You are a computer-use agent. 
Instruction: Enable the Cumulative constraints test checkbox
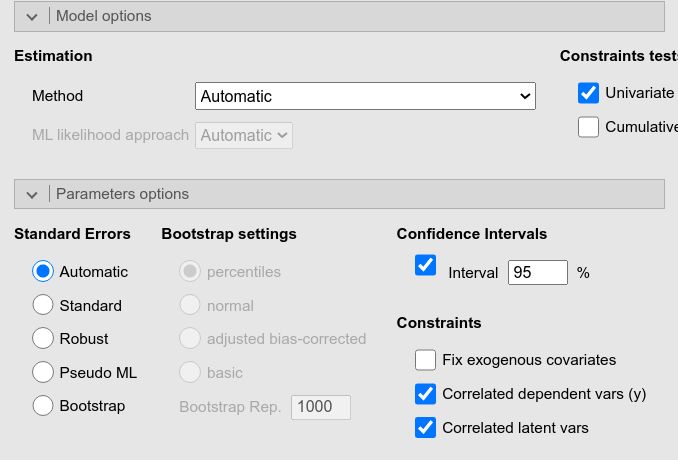[x=589, y=127]
